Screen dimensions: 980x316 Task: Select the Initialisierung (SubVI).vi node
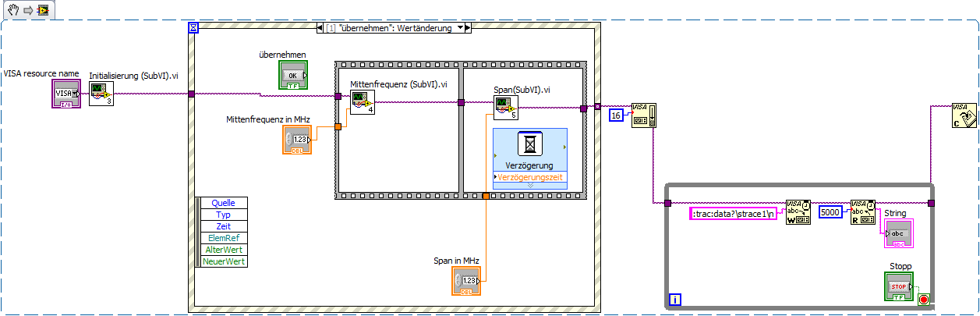[x=101, y=94]
